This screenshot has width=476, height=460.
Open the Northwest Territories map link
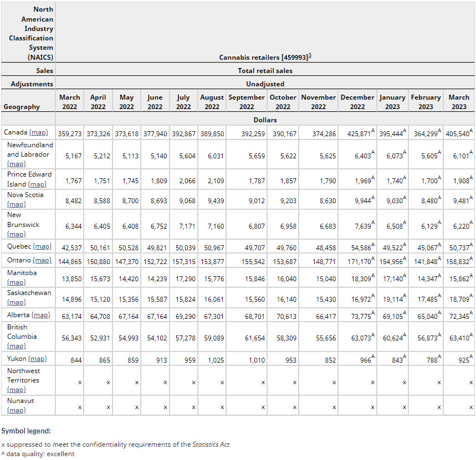[16, 390]
